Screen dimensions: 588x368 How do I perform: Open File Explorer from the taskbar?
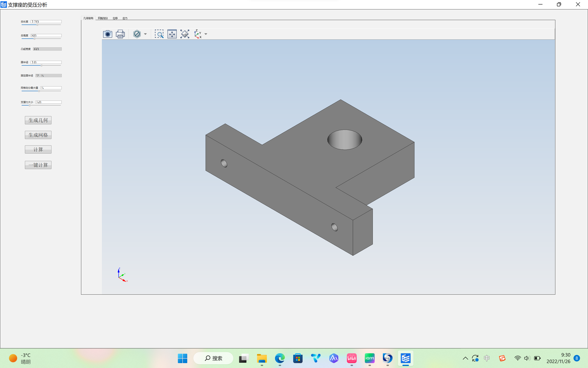click(262, 358)
